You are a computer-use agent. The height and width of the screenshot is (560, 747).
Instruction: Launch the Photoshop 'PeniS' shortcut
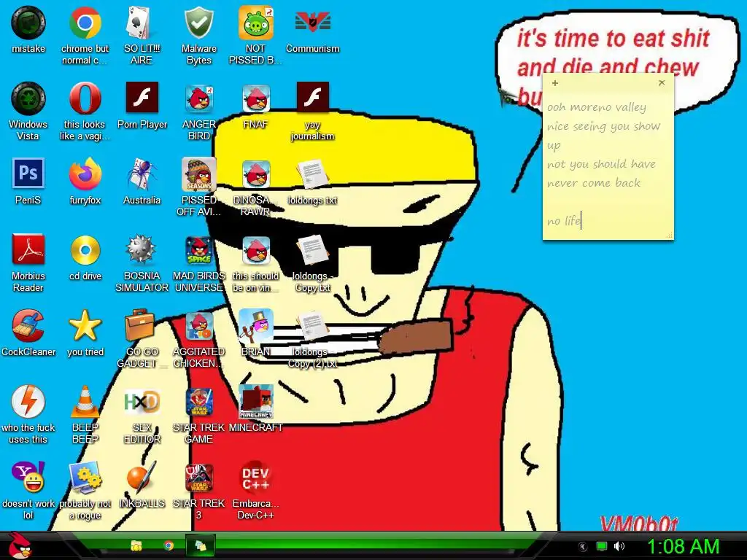point(28,173)
